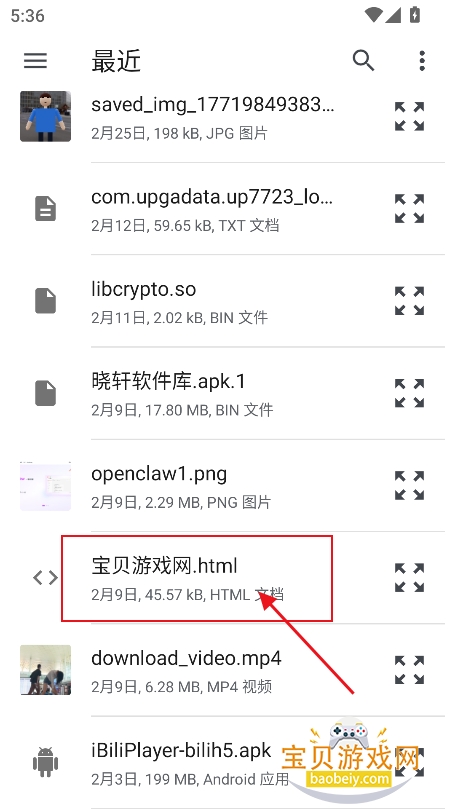This screenshot has width=455, height=809.
Task: Select the HTML code brackets file icon
Action: (45, 578)
